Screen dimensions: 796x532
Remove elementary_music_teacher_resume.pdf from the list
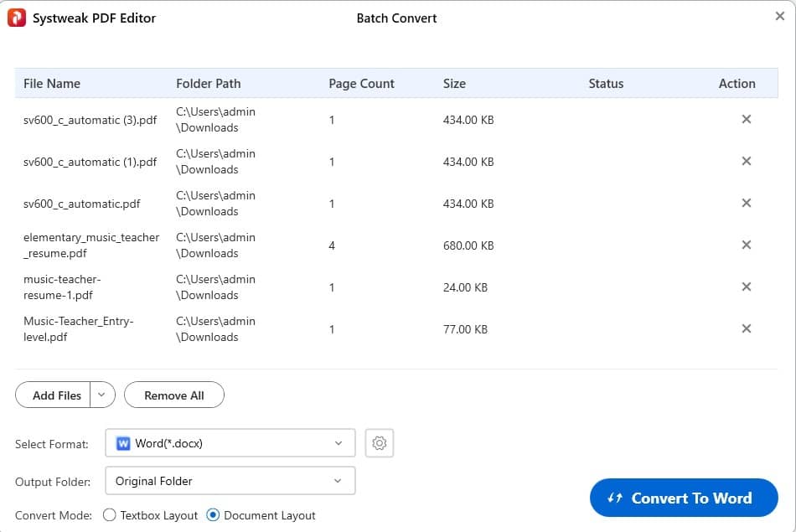tap(746, 245)
